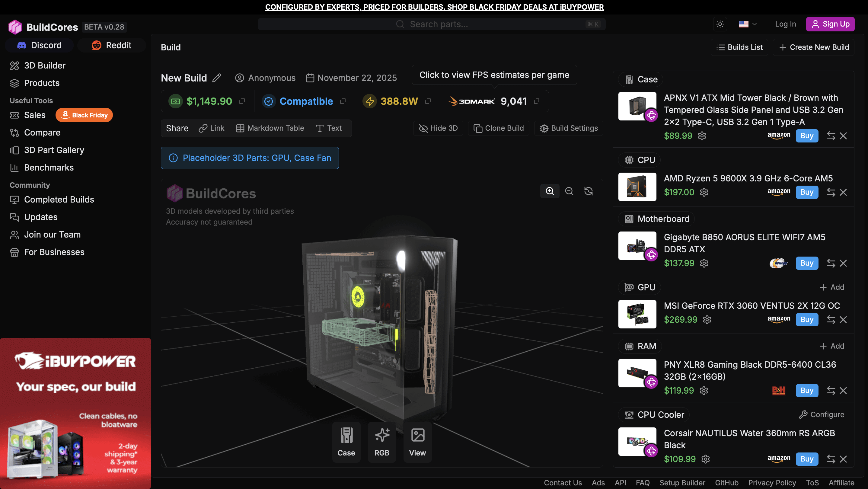Image resolution: width=868 pixels, height=489 pixels.
Task: Open settings gear for Ryzen 5 9600X
Action: click(704, 192)
